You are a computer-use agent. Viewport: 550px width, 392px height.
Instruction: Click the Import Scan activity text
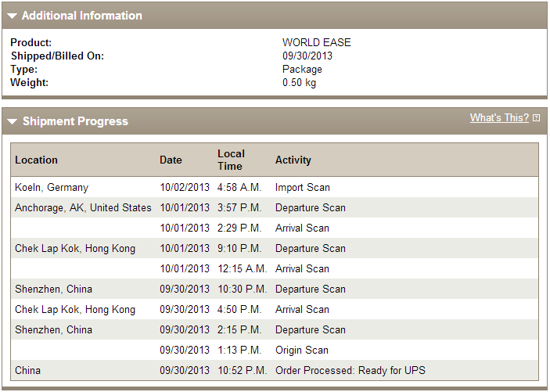(x=302, y=188)
